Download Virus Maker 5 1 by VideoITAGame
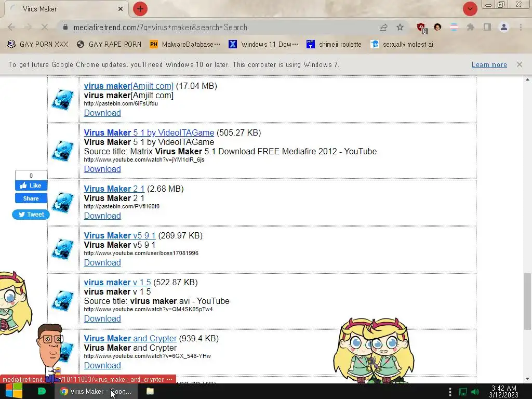 pos(102,169)
